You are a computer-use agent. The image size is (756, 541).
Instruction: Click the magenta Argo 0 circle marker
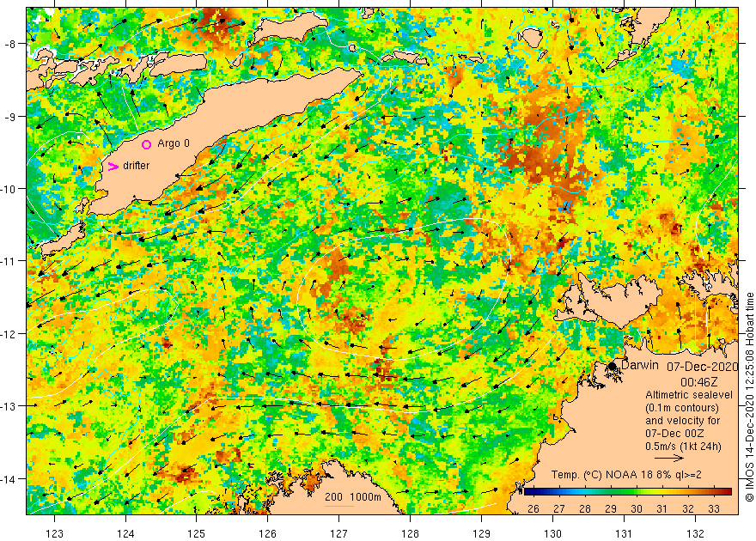pyautogui.click(x=147, y=144)
